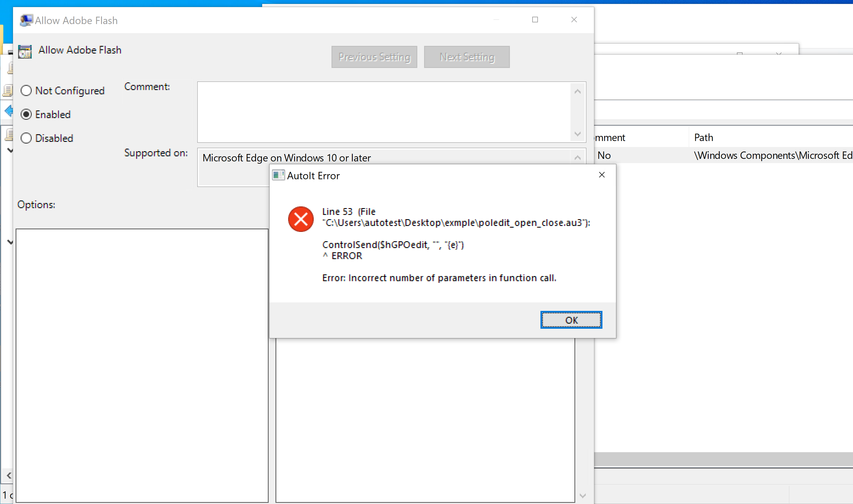Click the Comment box scroll up arrow
The image size is (853, 504).
578,91
